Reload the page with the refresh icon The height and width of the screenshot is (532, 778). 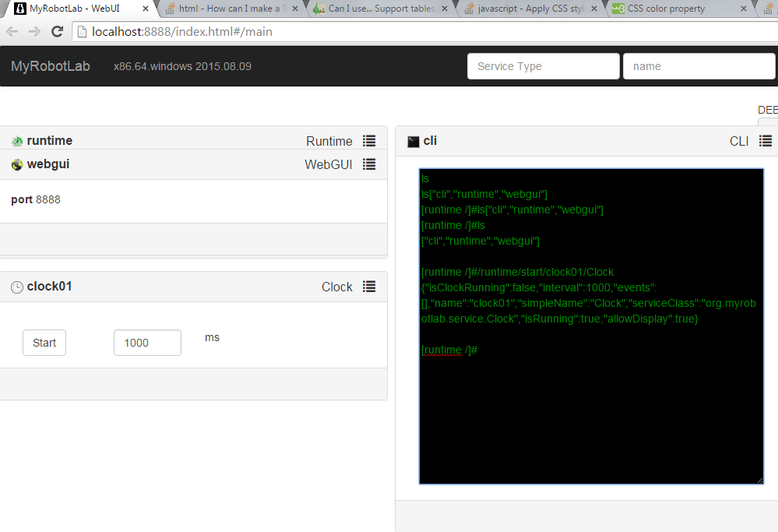[x=58, y=32]
